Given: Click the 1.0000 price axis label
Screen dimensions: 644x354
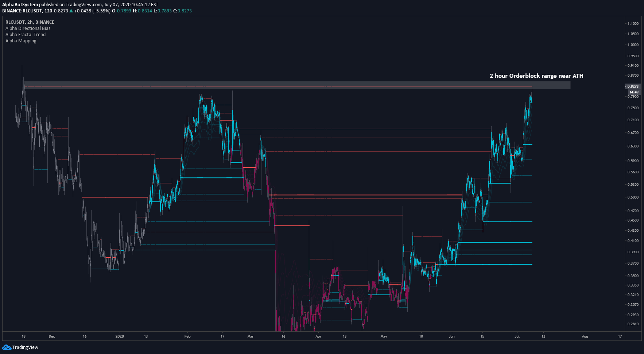Looking at the screenshot, I should click(633, 45).
